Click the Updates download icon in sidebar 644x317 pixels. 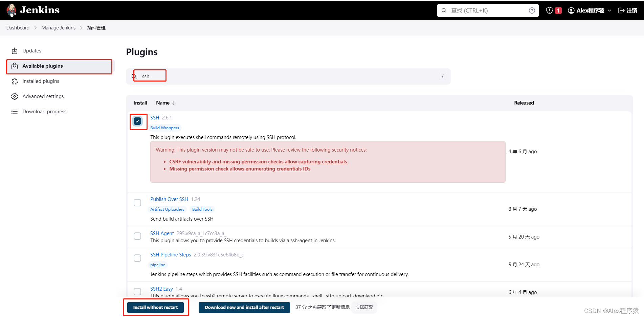(15, 51)
